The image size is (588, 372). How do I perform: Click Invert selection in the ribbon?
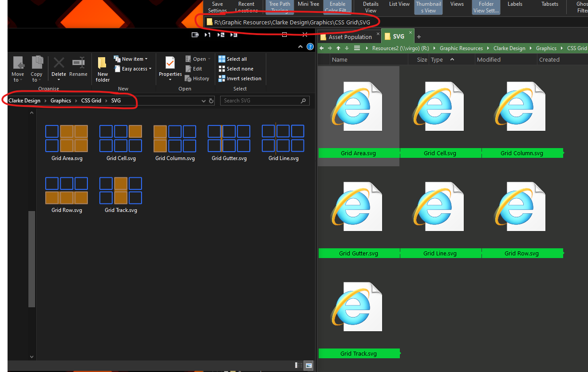[240, 78]
